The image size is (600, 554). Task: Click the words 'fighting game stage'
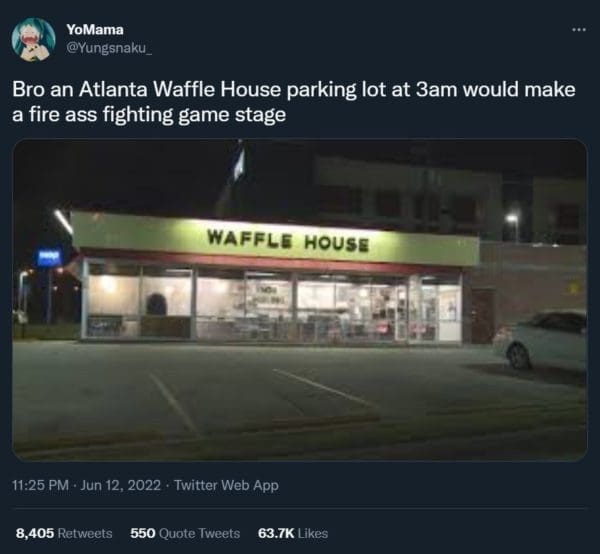[194, 115]
